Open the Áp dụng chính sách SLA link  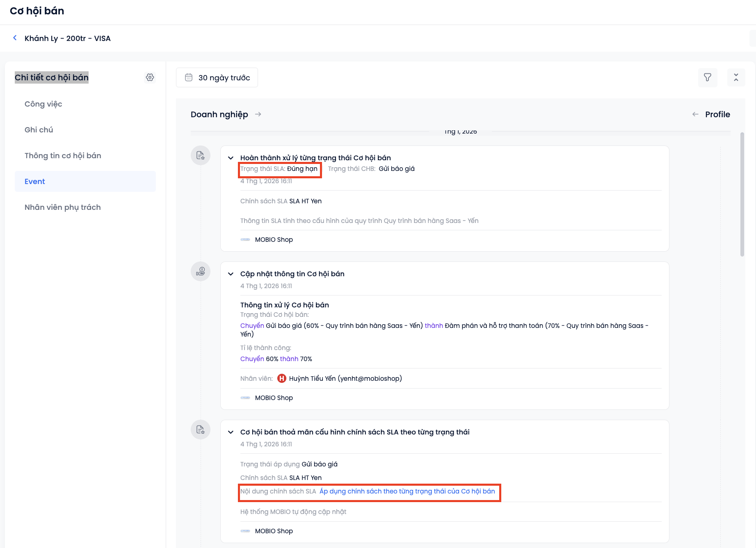[407, 491]
